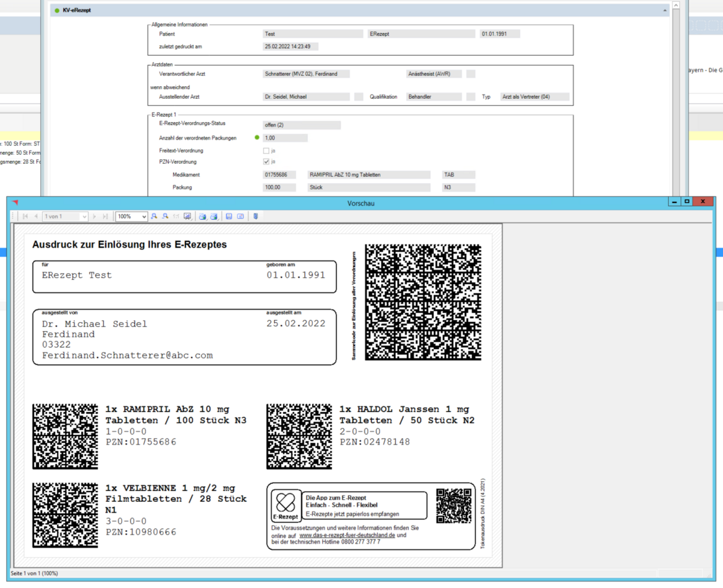Close the Vorschau preview window

[x=703, y=202]
